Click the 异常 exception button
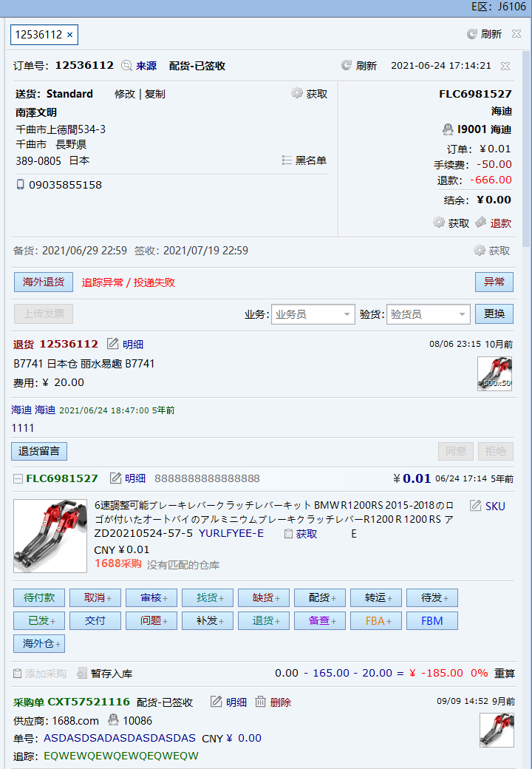 494,282
